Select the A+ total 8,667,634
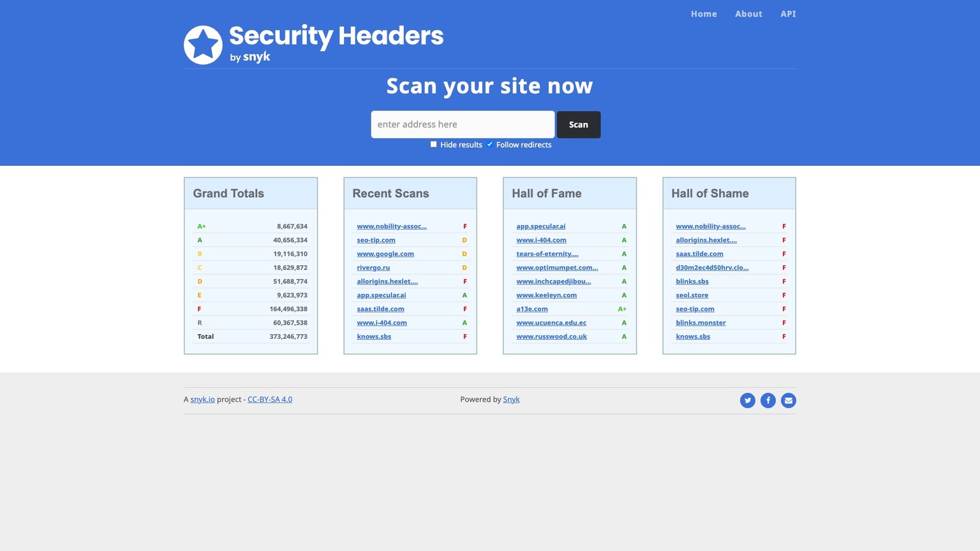The width and height of the screenshot is (980, 551). [292, 226]
